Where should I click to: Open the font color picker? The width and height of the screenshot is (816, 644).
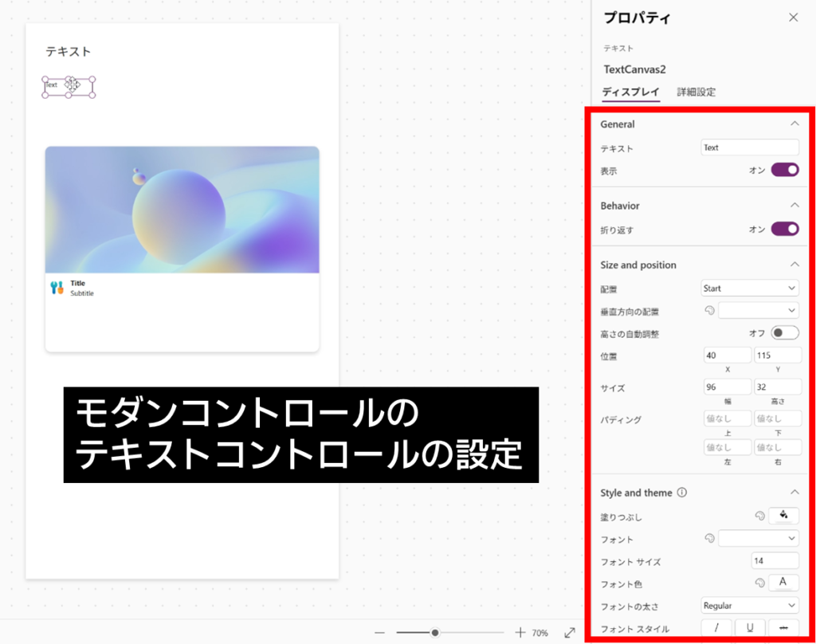[783, 583]
